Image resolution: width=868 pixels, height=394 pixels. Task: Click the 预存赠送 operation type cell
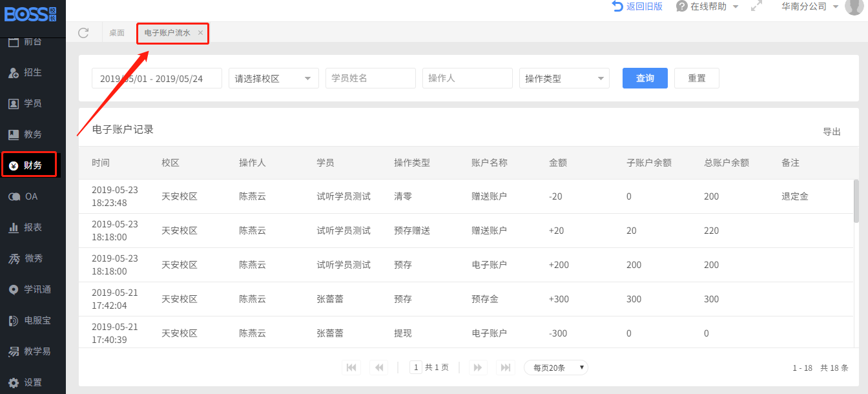tap(412, 231)
